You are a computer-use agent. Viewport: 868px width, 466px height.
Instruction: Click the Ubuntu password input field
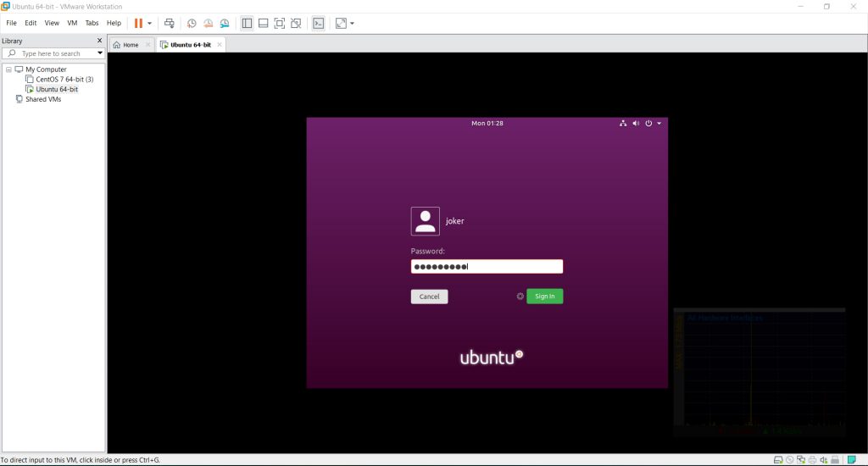pos(487,267)
